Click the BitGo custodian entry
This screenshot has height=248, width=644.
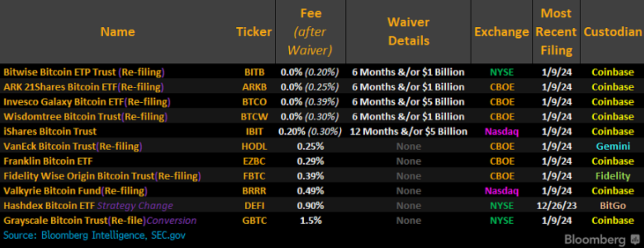pos(613,206)
